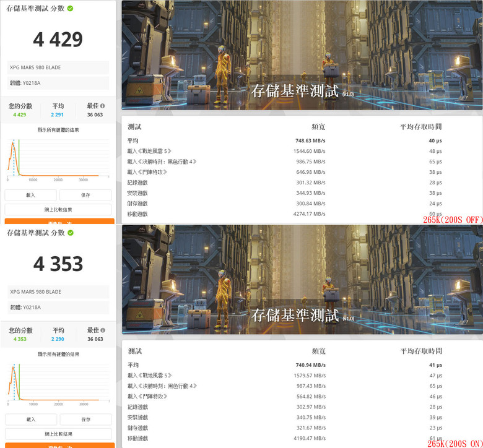The image size is (483, 448).
Task: Click average access time 40 µs
Action: pyautogui.click(x=435, y=140)
